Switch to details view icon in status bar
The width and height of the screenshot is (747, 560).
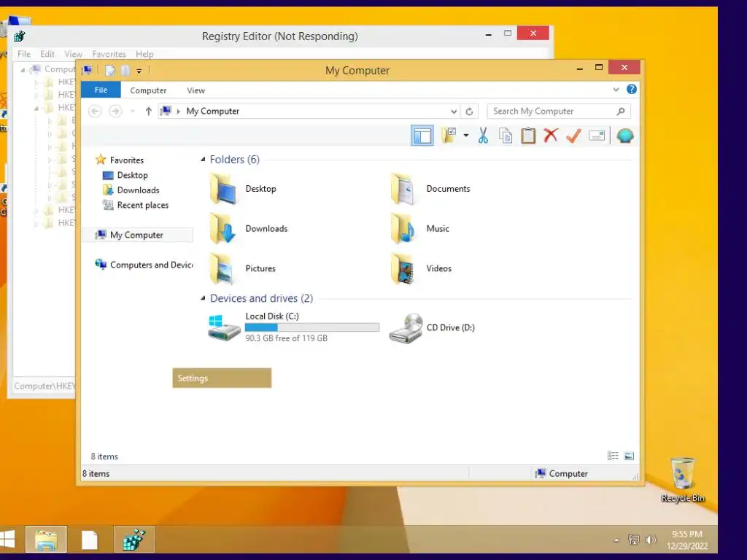pos(613,456)
